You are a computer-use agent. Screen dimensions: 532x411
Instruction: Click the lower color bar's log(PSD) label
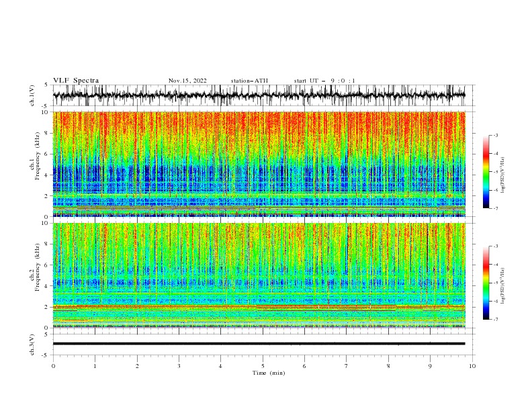[x=502, y=286]
